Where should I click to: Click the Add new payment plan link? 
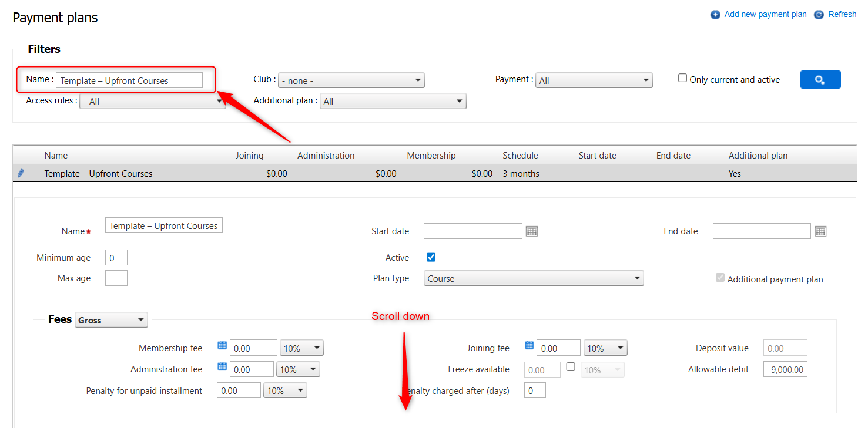[x=765, y=15]
